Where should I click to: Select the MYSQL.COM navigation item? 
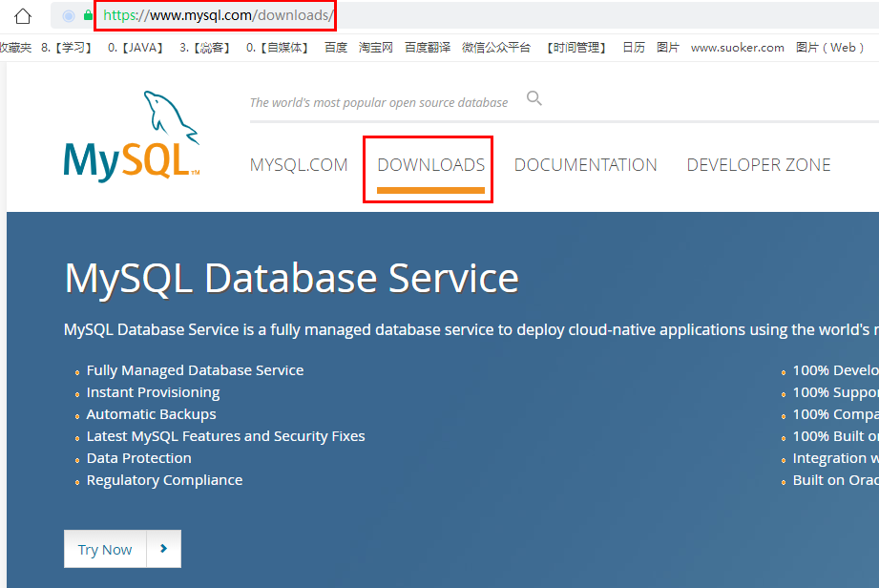point(299,164)
